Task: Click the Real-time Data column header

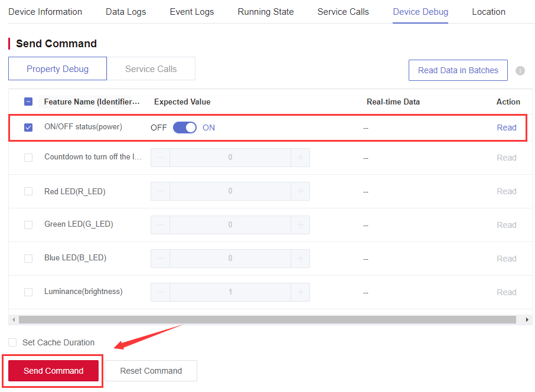Action: (x=393, y=102)
